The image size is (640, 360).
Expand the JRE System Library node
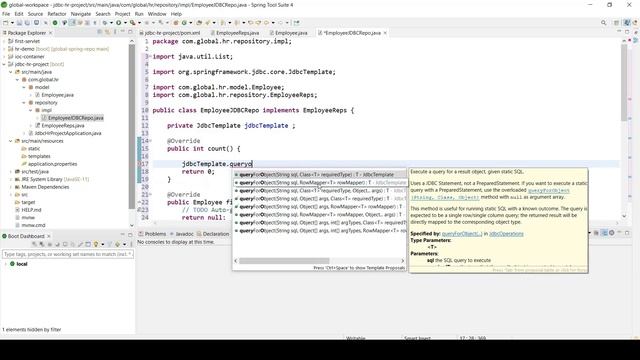tap(11, 179)
